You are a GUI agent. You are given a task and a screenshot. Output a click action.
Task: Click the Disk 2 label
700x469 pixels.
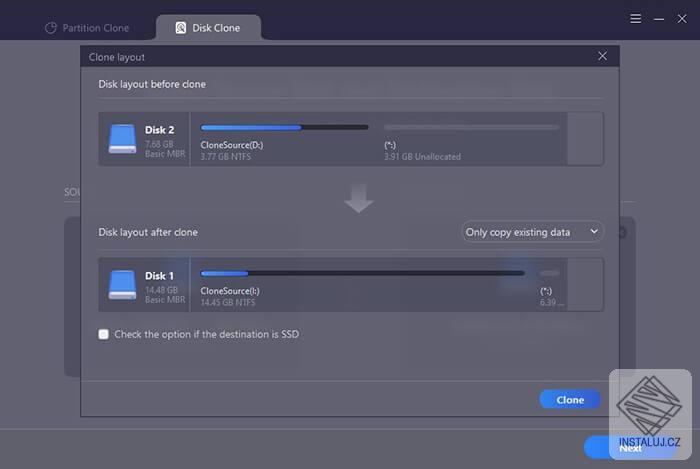coord(159,130)
